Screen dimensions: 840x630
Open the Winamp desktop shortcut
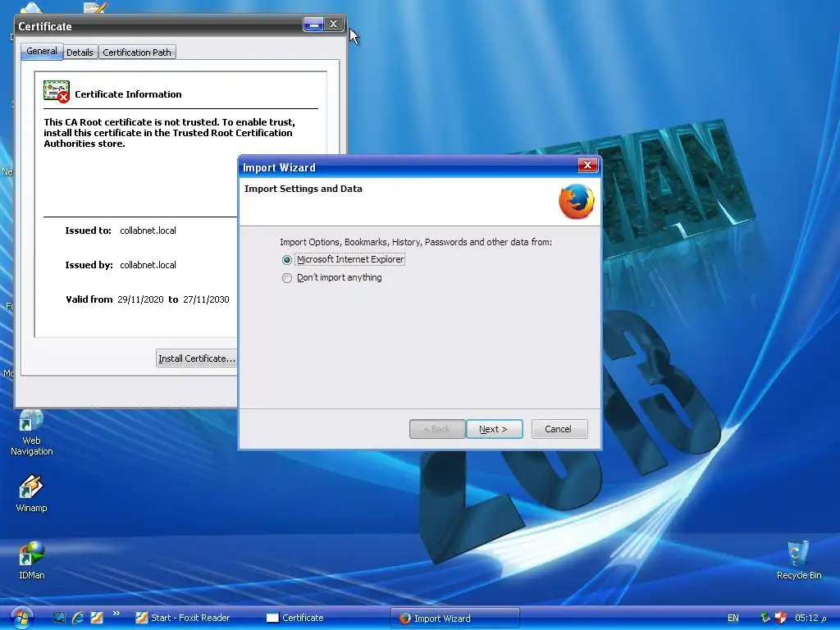32,493
